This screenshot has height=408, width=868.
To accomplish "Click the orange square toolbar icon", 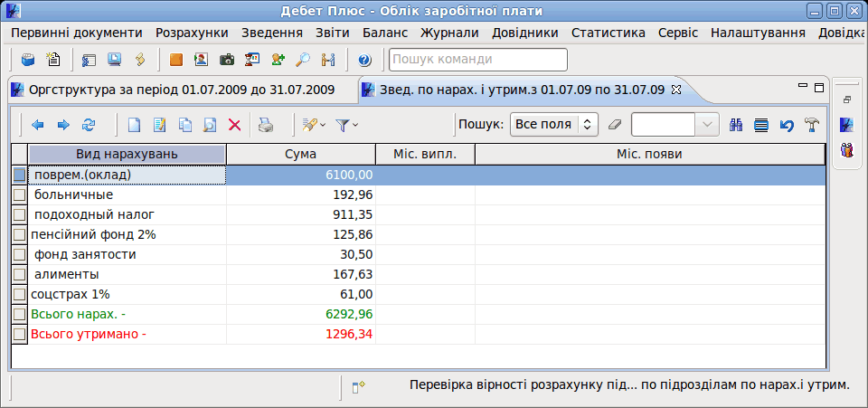I will pos(176,60).
